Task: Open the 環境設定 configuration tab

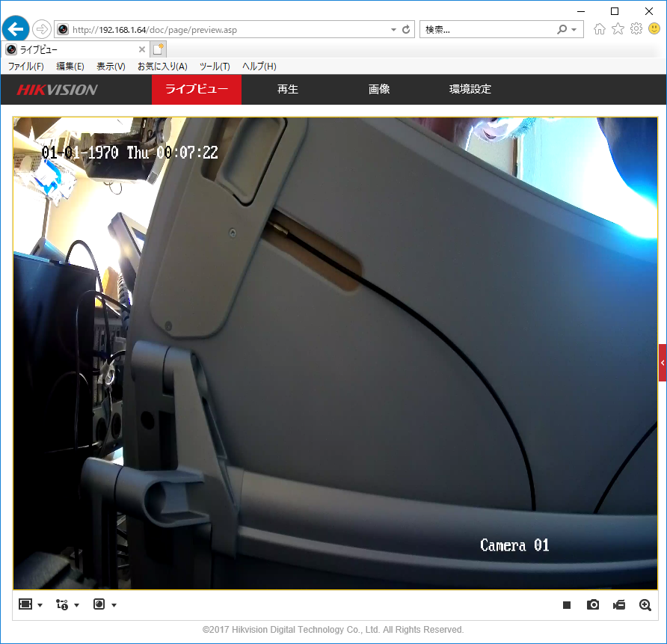Action: pyautogui.click(x=470, y=89)
